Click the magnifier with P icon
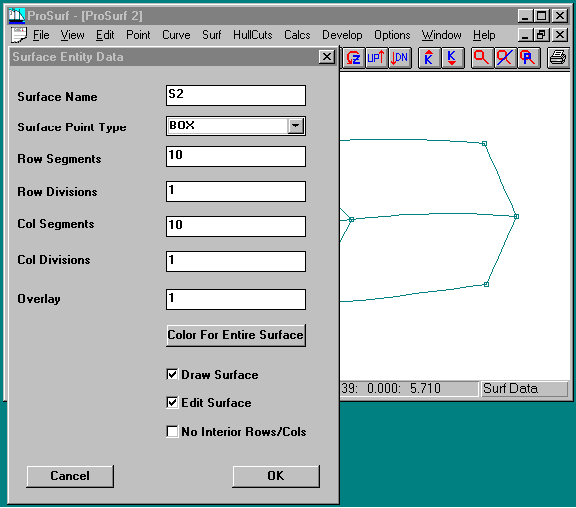 (528, 58)
